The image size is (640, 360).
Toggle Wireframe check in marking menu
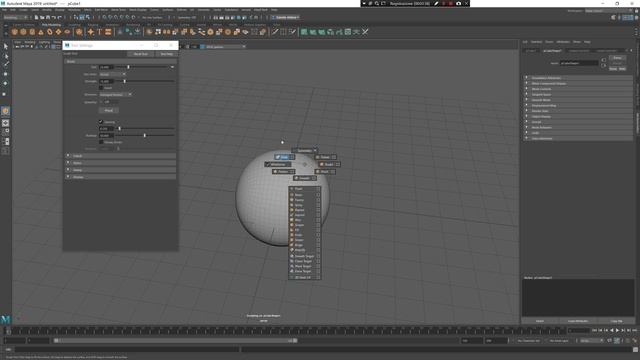tap(278, 164)
